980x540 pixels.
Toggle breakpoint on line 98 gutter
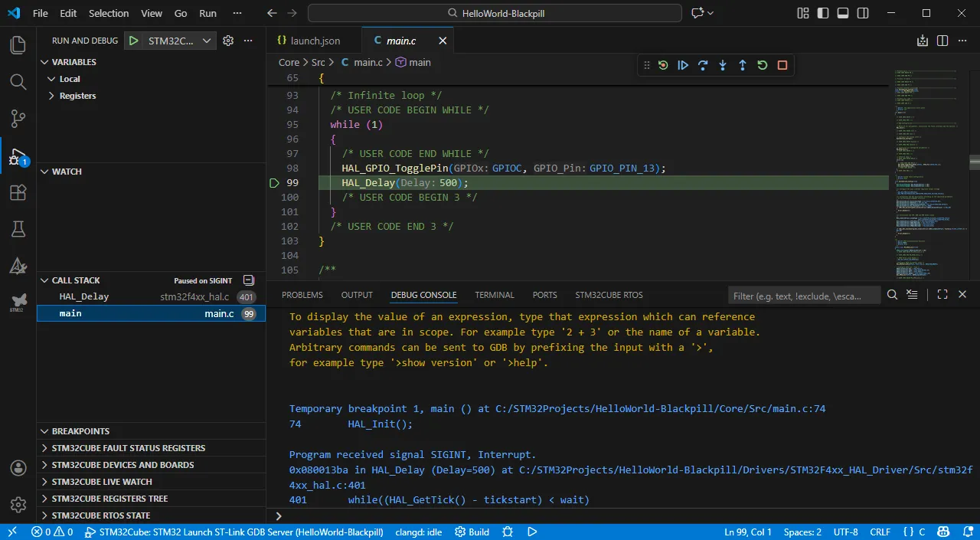click(x=275, y=169)
